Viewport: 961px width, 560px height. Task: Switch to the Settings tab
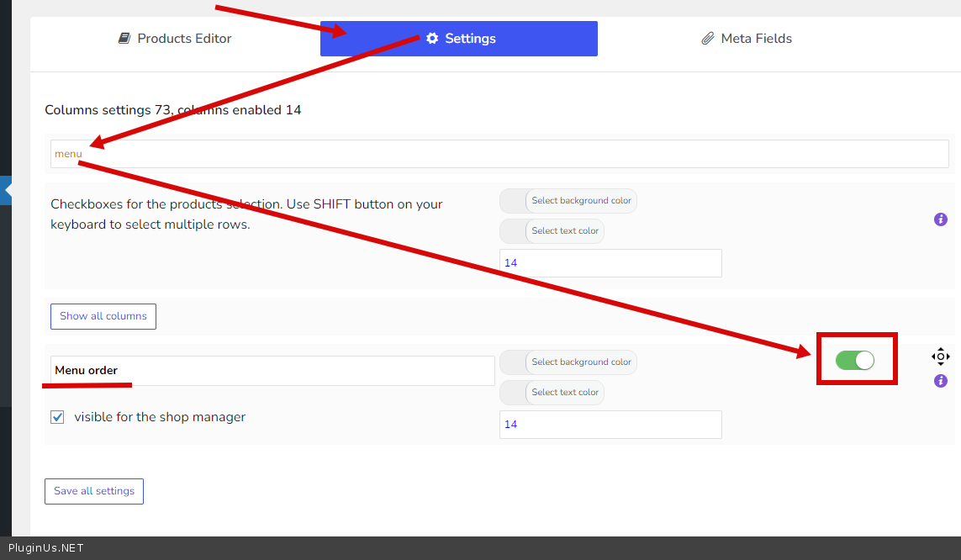coord(459,39)
